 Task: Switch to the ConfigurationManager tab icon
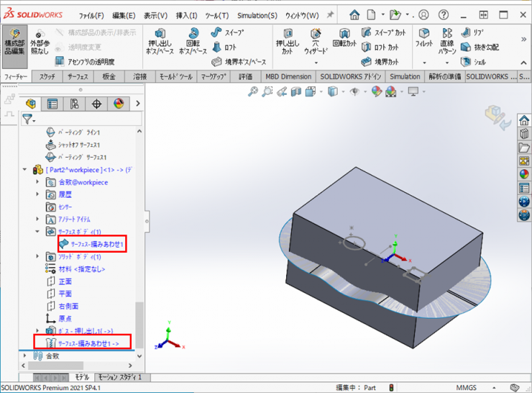[x=75, y=104]
